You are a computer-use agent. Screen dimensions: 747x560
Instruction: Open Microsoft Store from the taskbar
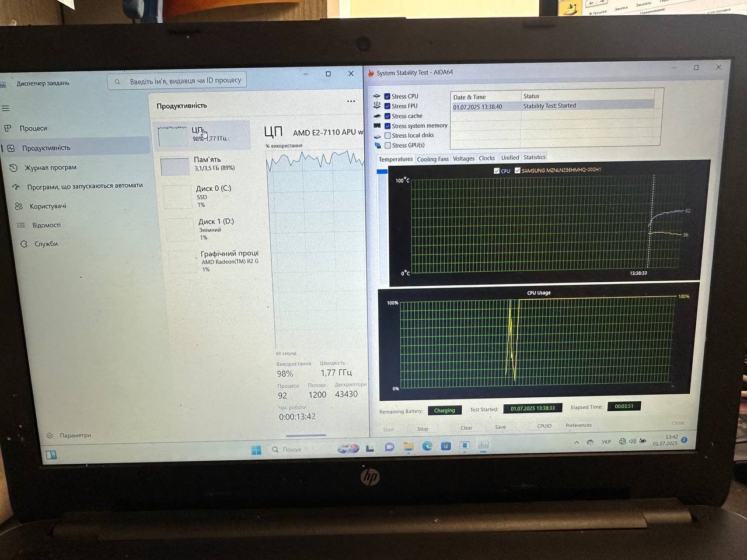(446, 446)
